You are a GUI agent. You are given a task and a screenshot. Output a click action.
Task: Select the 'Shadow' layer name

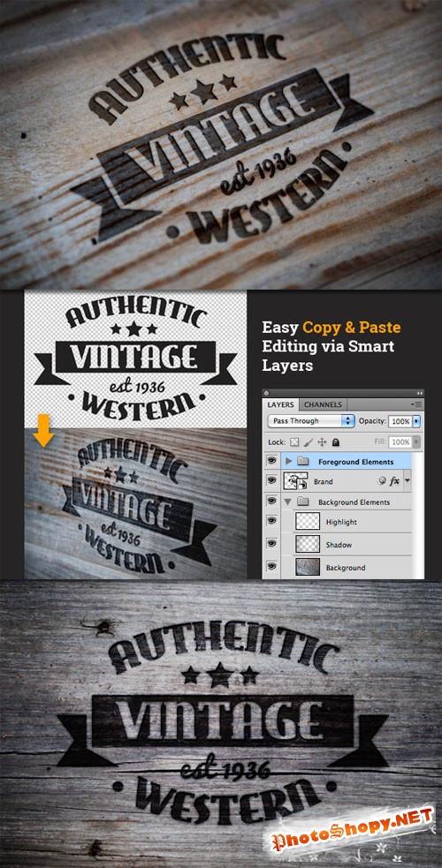pos(339,545)
